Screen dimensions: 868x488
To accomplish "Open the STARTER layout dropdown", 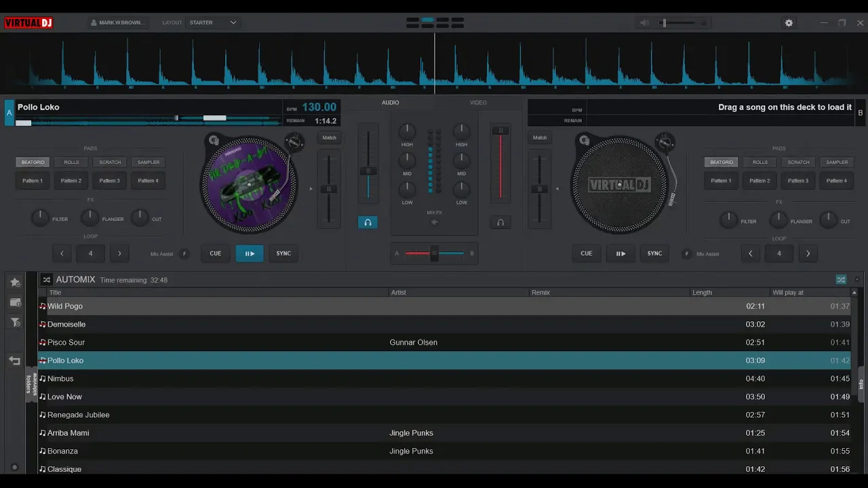I will point(214,22).
